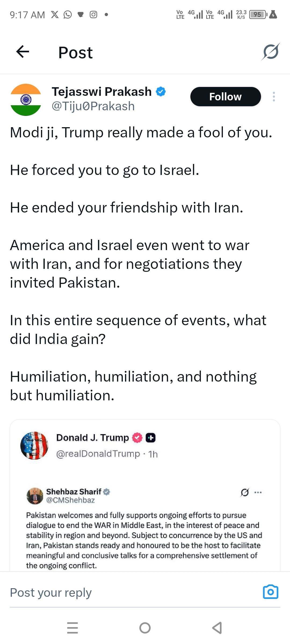
Task: Tap the camera icon in the reply bar
Action: click(x=270, y=592)
